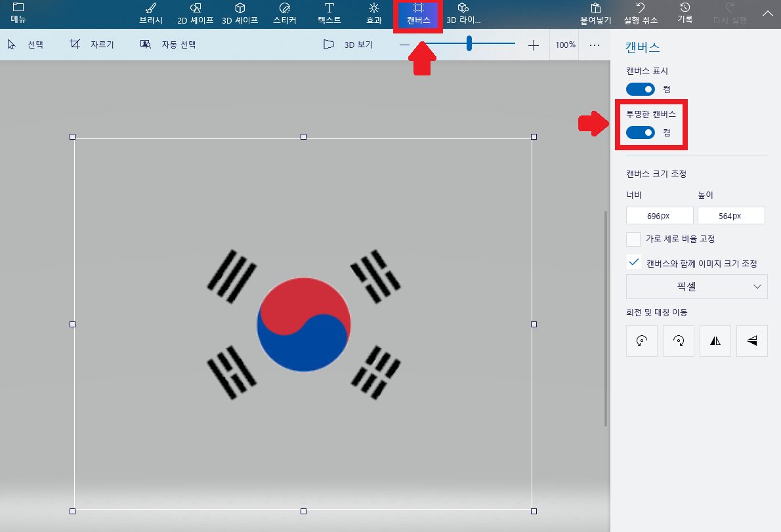The width and height of the screenshot is (781, 532).
Task: Click the 100% zoom value box
Action: click(565, 45)
